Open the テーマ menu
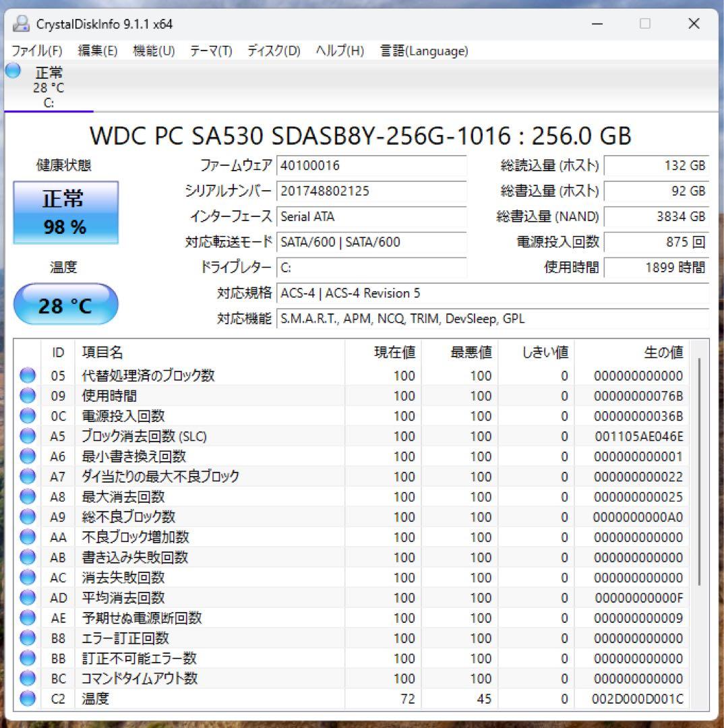The height and width of the screenshot is (728, 724). [x=210, y=51]
